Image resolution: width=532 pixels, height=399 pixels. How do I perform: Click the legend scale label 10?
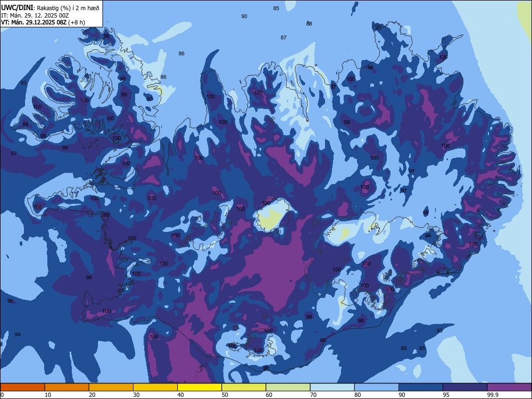48,395
